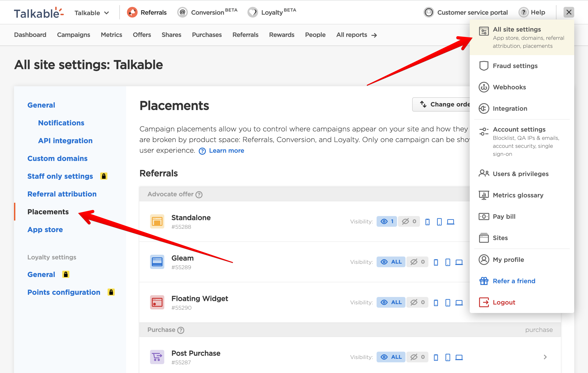Click Floating Widget tablet device icon
The image size is (588, 373).
point(448,303)
